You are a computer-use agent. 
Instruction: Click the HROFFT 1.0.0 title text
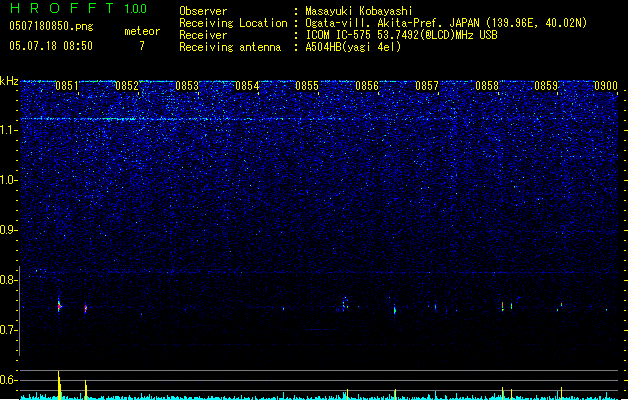tap(78, 8)
